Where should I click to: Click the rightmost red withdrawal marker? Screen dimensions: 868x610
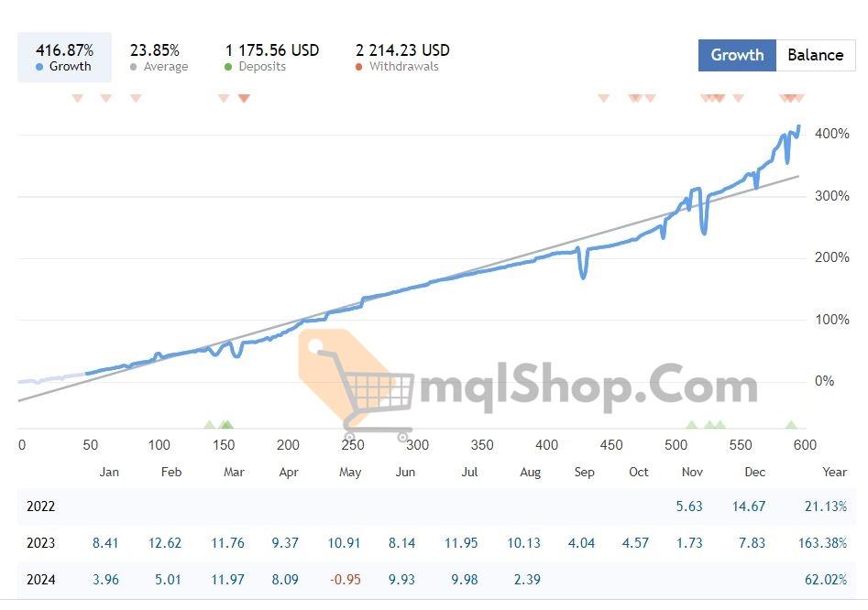[x=799, y=98]
